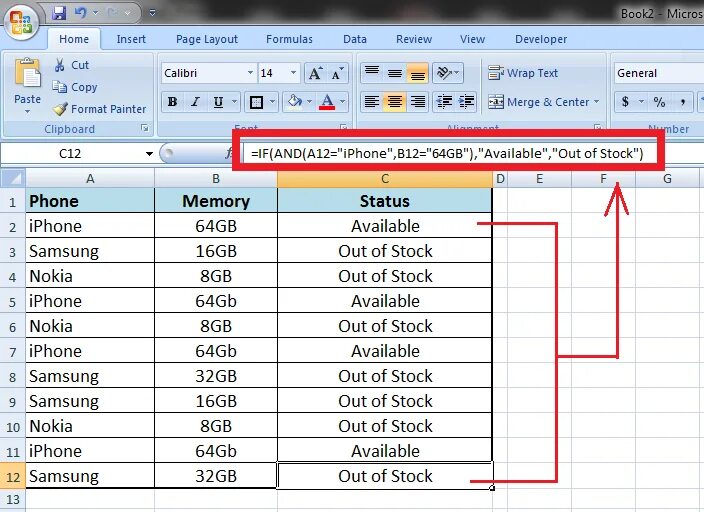Toggle Bold formatting
Screen dimensions: 704x512
172,102
